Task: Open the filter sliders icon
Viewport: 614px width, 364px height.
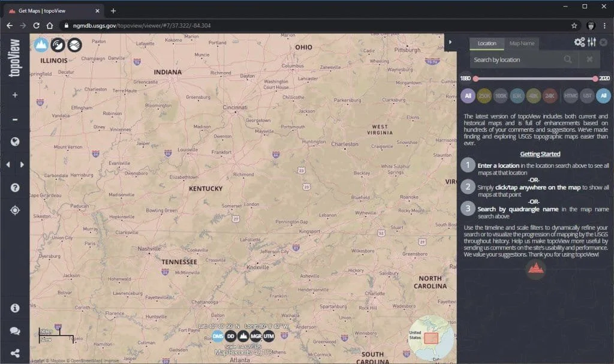Action: click(x=592, y=42)
